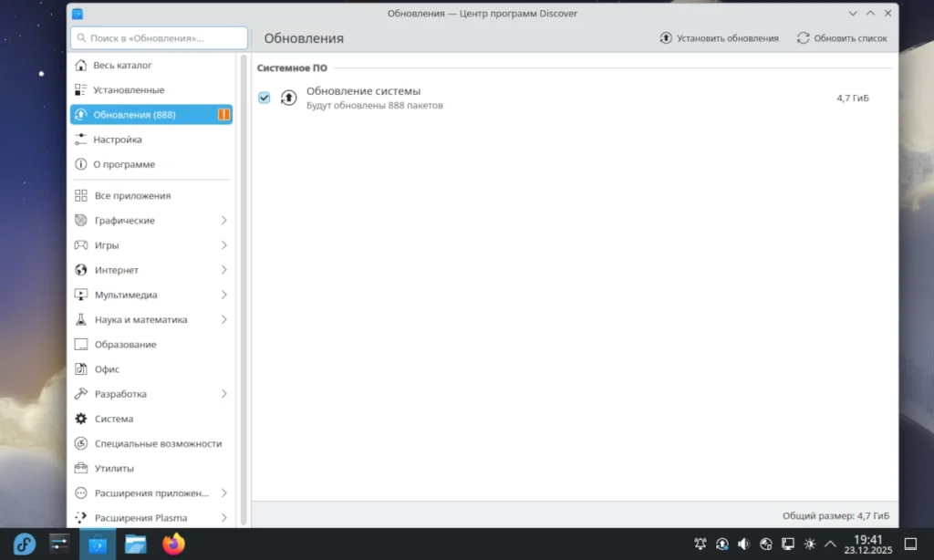Screen dimensions: 934x560
Task: Click the Discover icon on the taskbar
Action: 98,544
